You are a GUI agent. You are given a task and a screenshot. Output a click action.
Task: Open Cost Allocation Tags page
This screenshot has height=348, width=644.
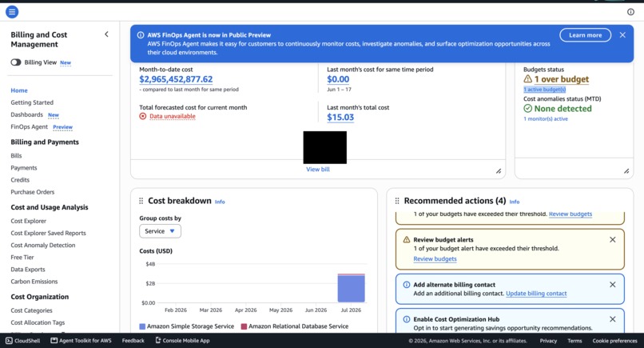point(38,322)
